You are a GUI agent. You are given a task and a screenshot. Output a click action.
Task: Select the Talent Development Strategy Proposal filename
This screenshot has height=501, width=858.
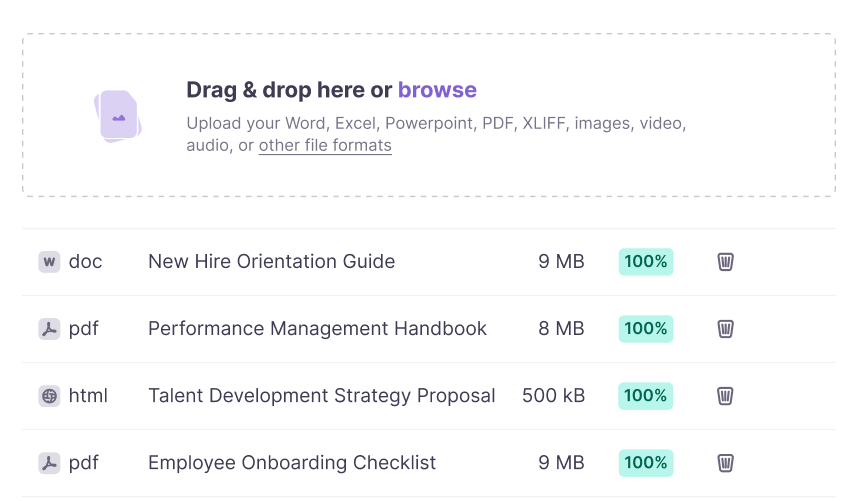321,396
